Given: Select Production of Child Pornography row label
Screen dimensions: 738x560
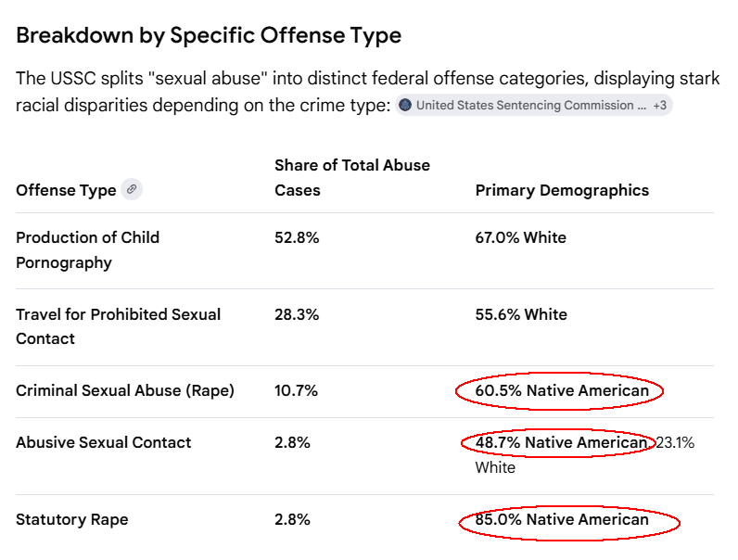Looking at the screenshot, I should [87, 250].
